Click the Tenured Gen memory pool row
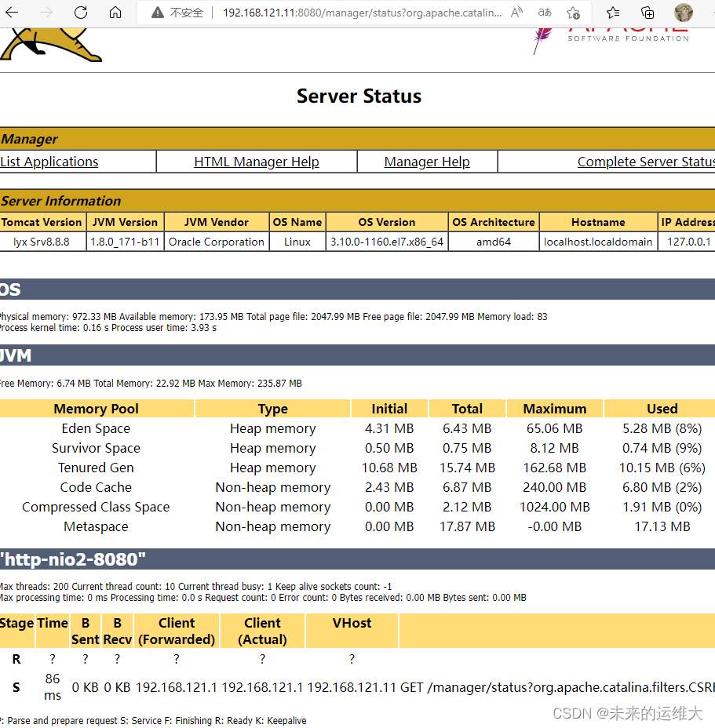 (357, 468)
